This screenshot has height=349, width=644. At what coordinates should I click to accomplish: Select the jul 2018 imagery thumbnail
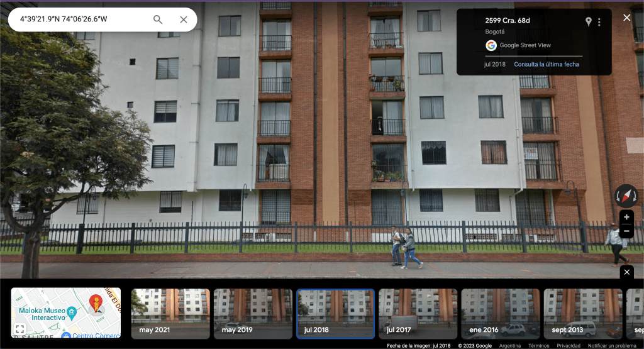(x=335, y=313)
